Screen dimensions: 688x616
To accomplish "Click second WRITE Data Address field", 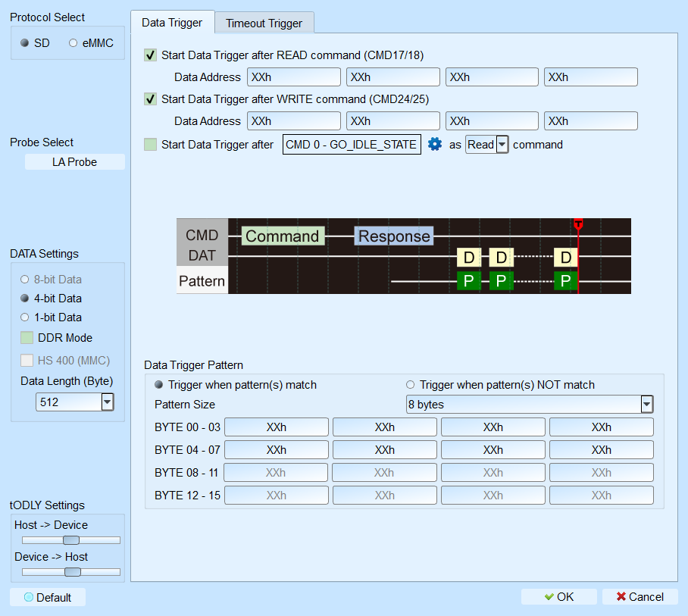I will (393, 121).
